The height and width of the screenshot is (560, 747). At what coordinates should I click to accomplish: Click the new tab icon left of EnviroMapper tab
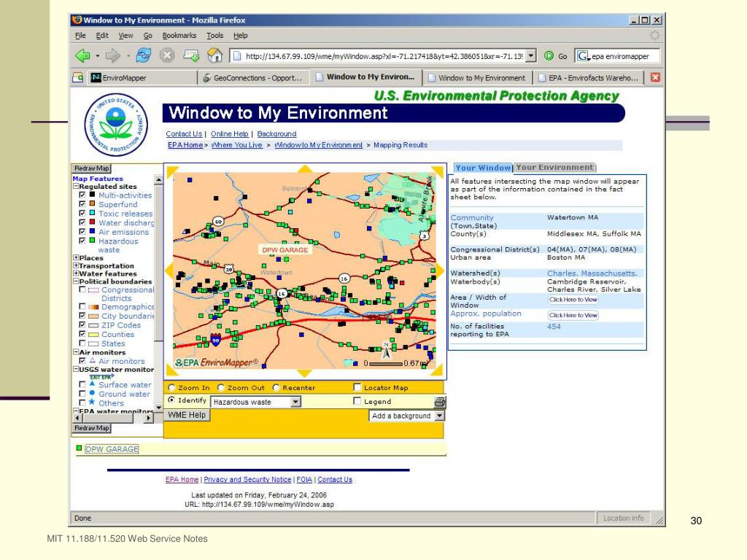coord(78,77)
